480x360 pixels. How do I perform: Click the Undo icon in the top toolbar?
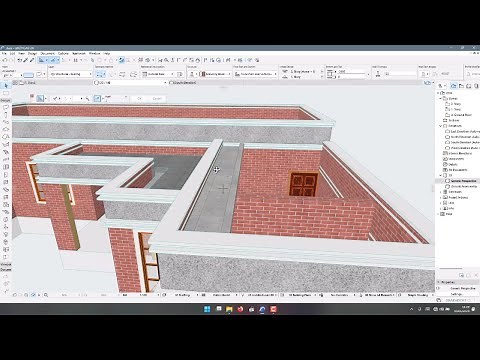[5, 60]
